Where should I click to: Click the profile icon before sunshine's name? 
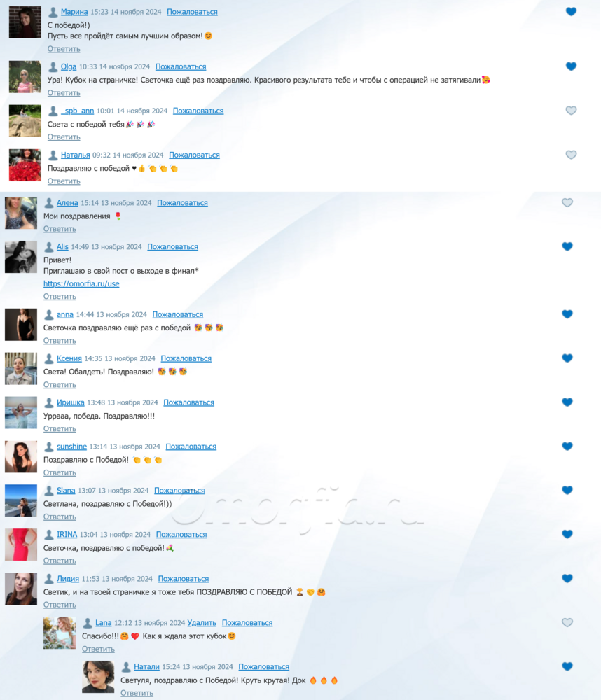coord(49,447)
